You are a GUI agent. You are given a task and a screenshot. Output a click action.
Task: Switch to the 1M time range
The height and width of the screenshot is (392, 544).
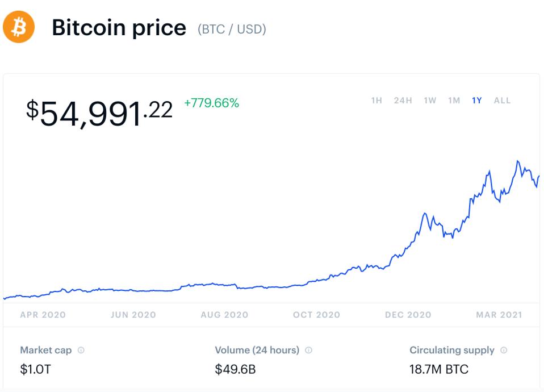[x=453, y=99]
